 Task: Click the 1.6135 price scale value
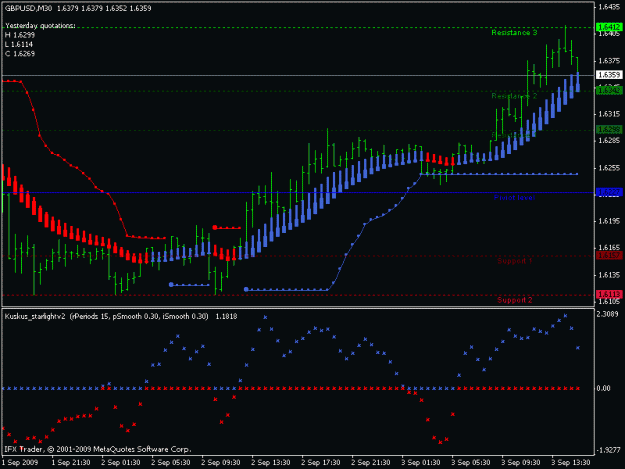[x=609, y=275]
